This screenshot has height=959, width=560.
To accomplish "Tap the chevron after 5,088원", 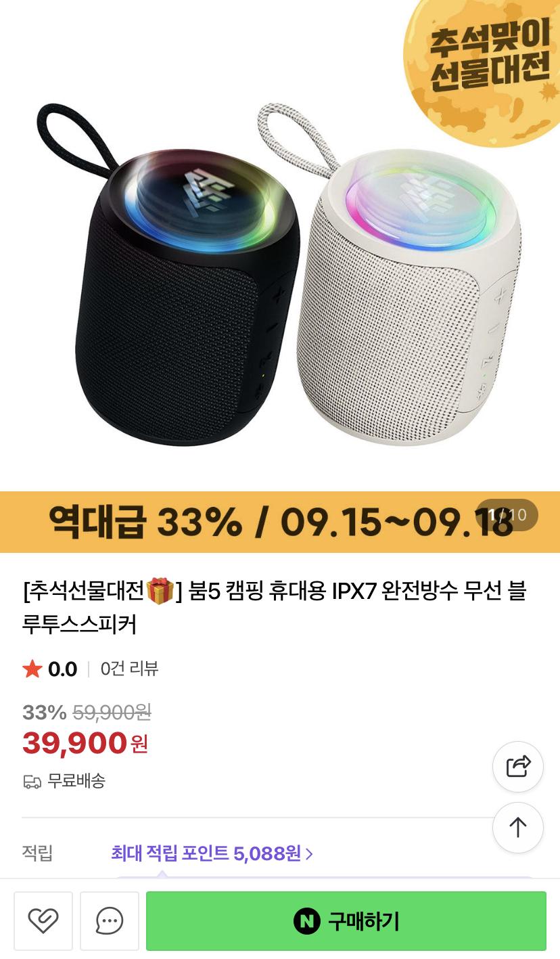I will (x=309, y=854).
